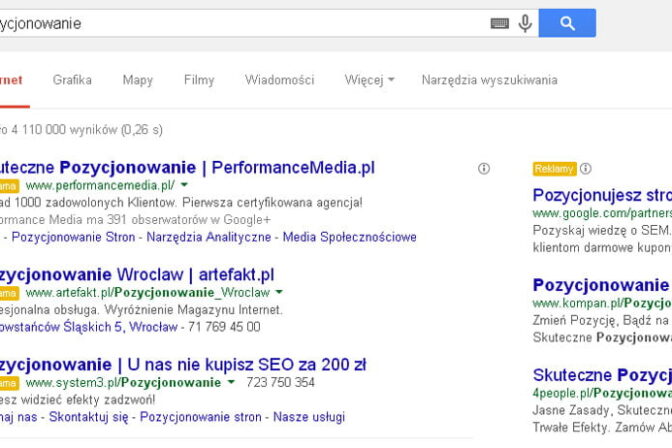The width and height of the screenshot is (672, 448).
Task: Switch to the Grafika tab
Action: pos(72,80)
